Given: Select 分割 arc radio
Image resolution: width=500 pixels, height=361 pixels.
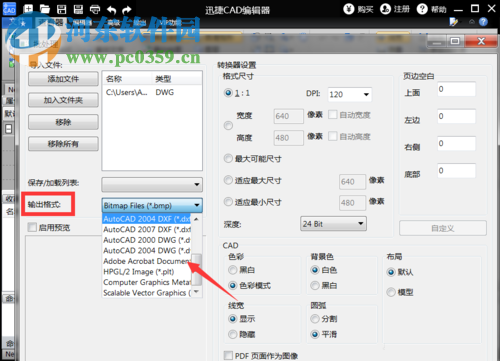Looking at the screenshot, I should click(x=315, y=319).
